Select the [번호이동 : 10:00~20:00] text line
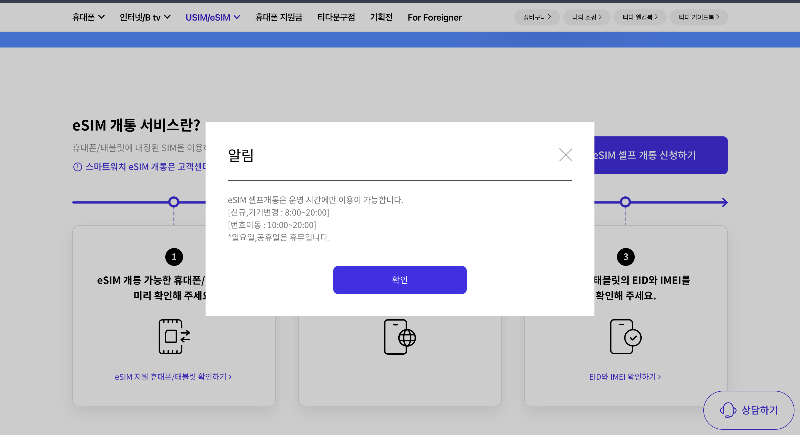Viewport: 800px width, 435px height. click(x=272, y=225)
